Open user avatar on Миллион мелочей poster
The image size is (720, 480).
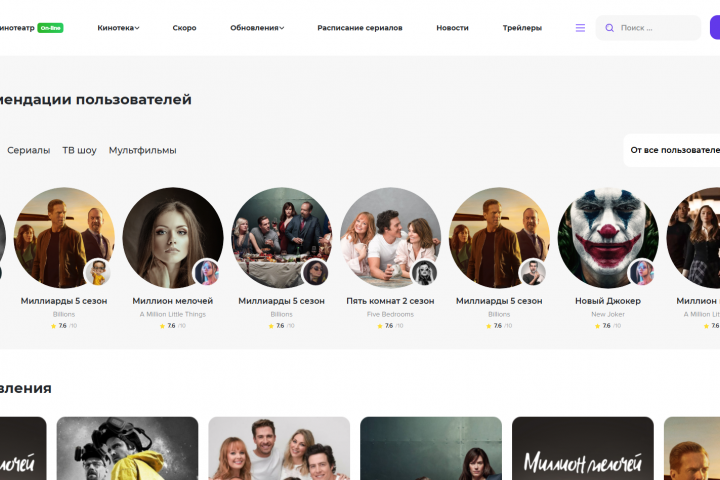(x=206, y=272)
